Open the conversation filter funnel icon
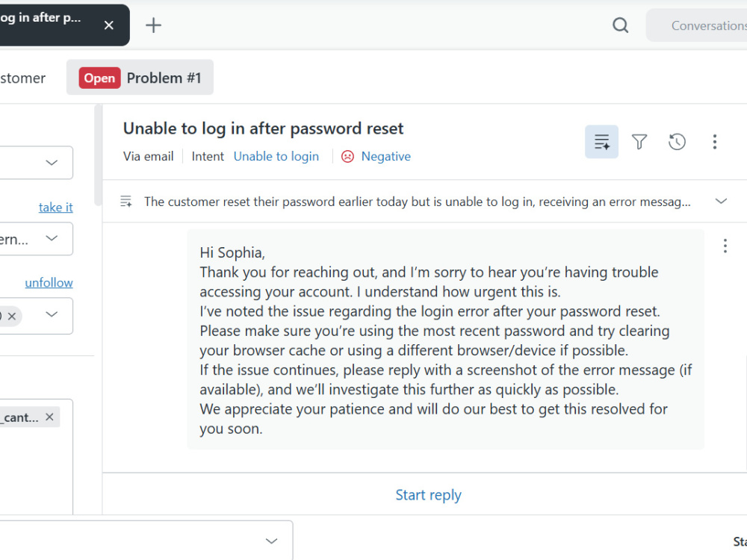The width and height of the screenshot is (747, 560). 639,141
